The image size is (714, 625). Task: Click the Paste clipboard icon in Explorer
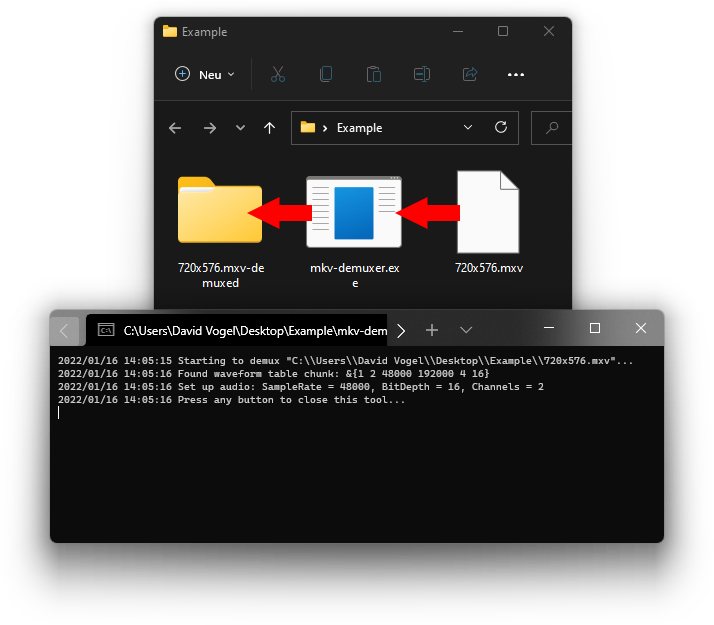point(374,74)
